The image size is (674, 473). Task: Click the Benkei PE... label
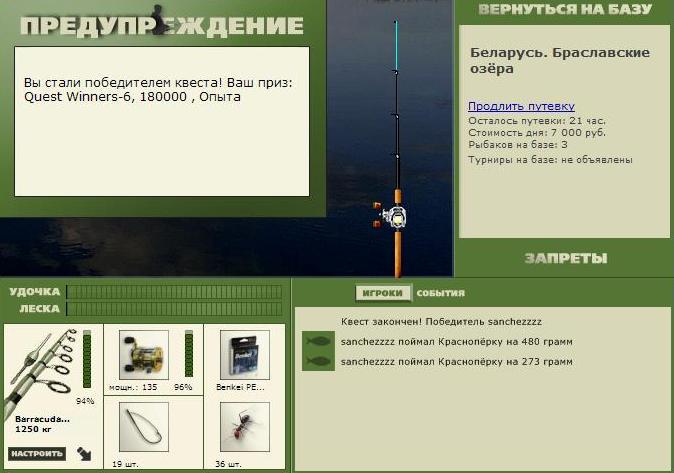(x=240, y=387)
